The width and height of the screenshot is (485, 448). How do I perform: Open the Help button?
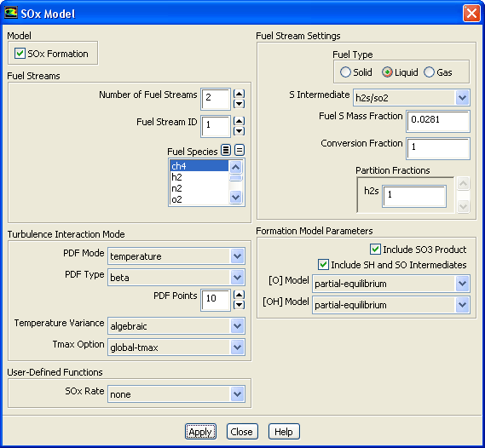pos(284,431)
